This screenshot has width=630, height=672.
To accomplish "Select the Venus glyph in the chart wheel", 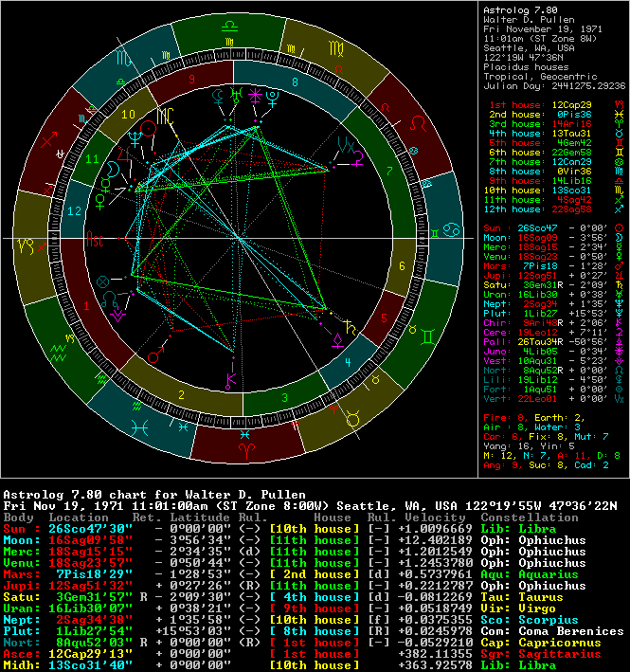I will point(99,202).
